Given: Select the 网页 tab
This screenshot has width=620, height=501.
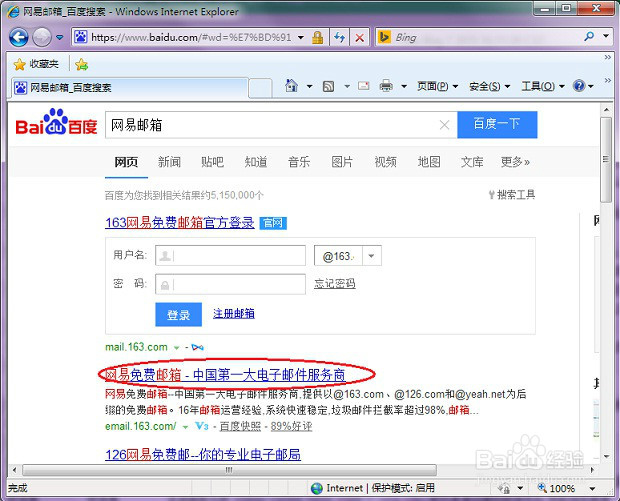Looking at the screenshot, I should (x=126, y=162).
